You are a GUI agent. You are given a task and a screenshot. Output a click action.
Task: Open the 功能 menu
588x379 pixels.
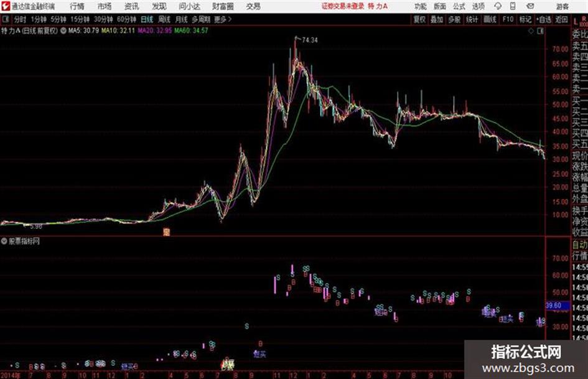[x=421, y=6]
